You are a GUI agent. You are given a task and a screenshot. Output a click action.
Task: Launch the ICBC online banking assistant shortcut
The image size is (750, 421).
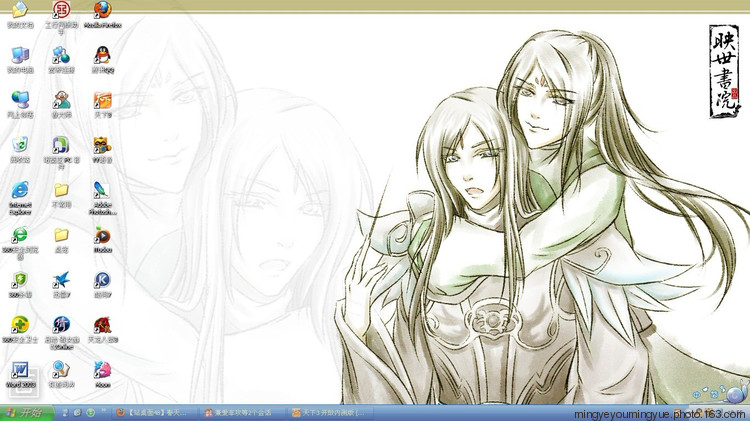click(x=61, y=11)
